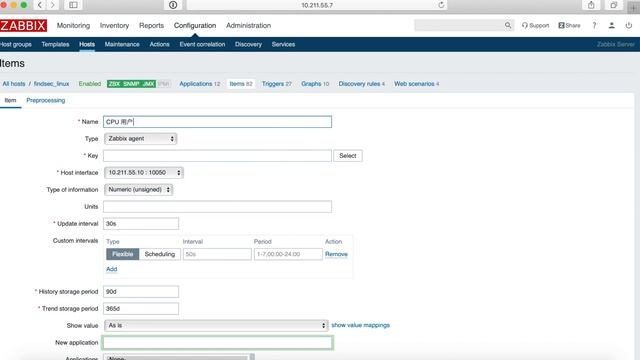Click the Key input field

(218, 156)
